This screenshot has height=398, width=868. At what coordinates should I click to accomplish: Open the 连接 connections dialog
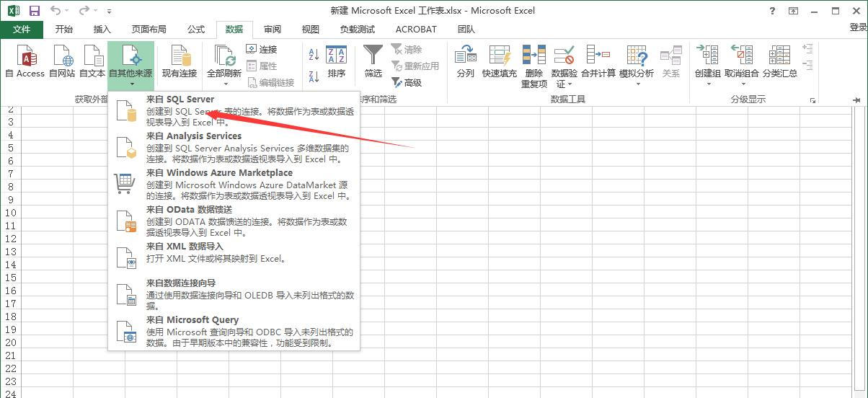pos(262,49)
